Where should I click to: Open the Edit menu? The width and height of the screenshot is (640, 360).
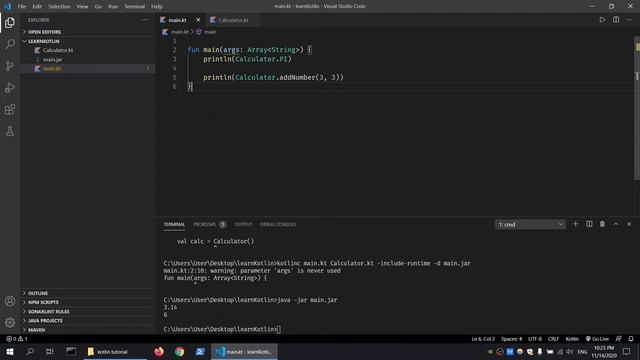click(37, 7)
